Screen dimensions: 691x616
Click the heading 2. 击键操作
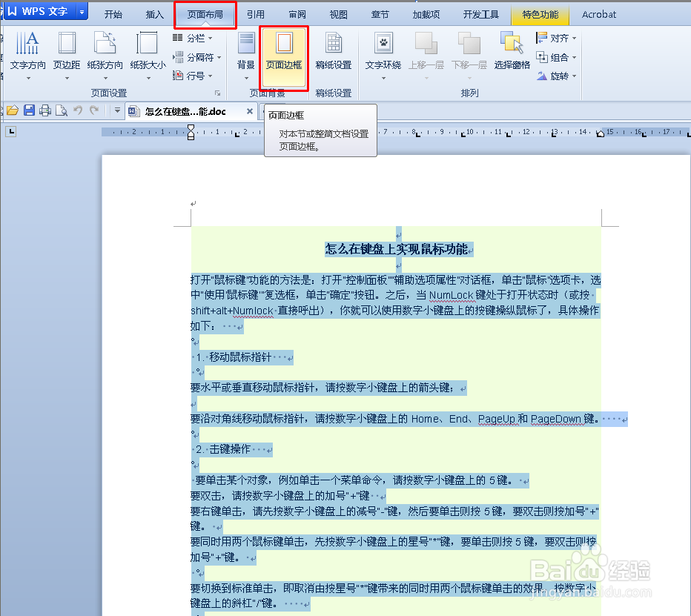(223, 449)
